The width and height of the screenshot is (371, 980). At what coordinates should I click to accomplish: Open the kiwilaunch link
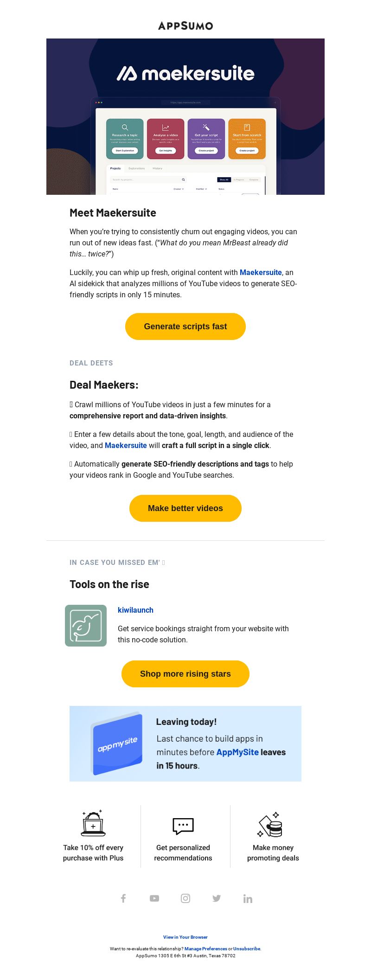point(135,610)
